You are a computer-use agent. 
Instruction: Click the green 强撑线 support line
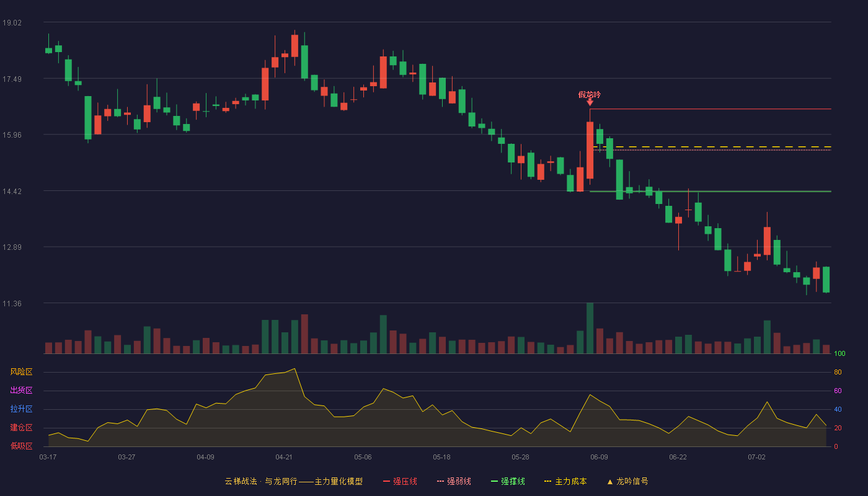[711, 192]
